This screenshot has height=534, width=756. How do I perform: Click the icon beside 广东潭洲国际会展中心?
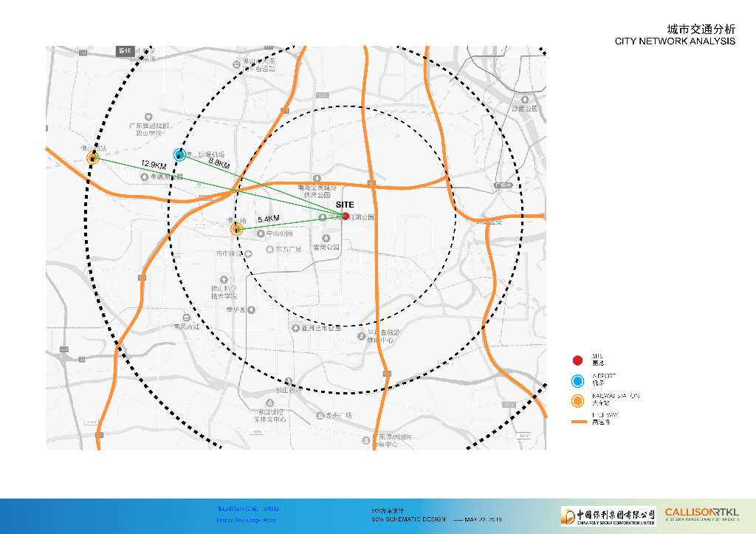pyautogui.click(x=366, y=440)
